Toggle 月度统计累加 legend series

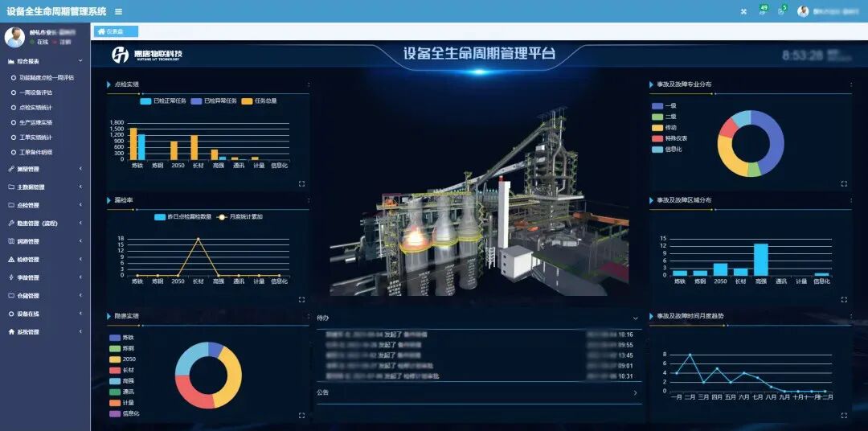[240, 216]
